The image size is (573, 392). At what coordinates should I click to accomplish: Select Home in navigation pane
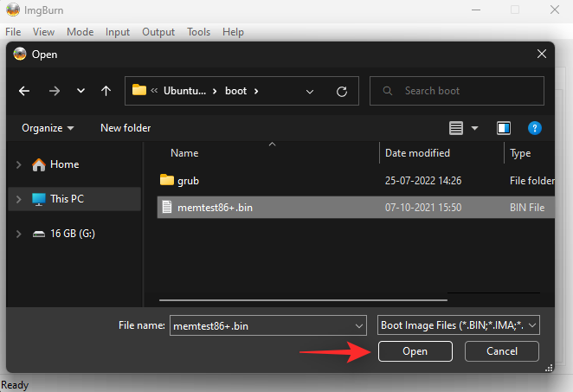coord(64,164)
